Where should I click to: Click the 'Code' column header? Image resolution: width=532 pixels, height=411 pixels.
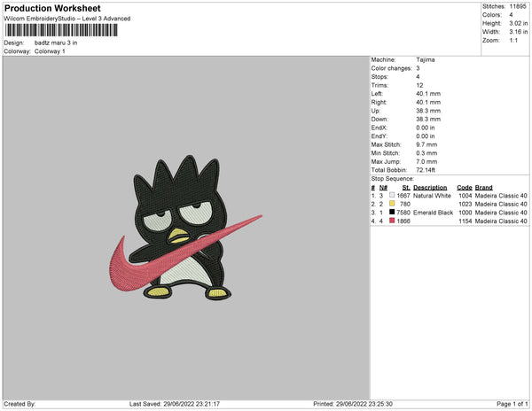tap(465, 188)
